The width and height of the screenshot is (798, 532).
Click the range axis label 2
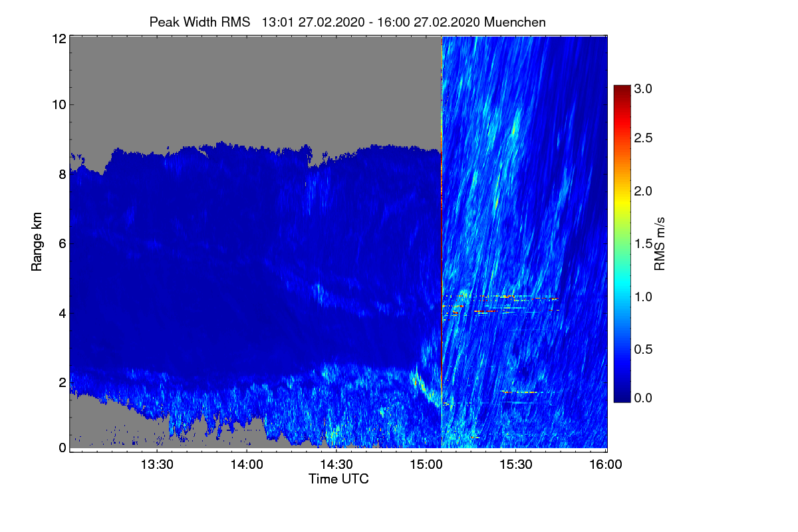pos(62,382)
